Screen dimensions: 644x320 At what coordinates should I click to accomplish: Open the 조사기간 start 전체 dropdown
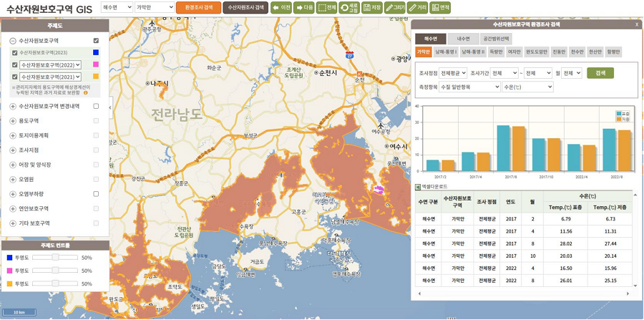tap(504, 73)
